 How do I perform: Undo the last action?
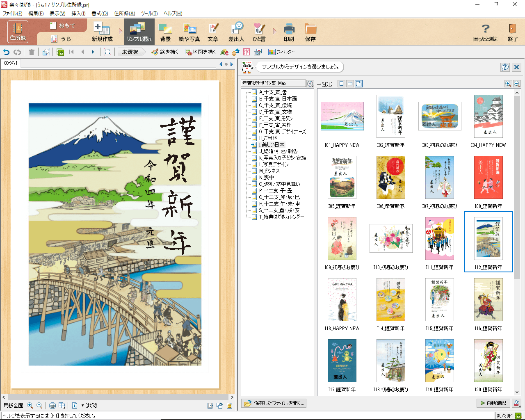[x=7, y=52]
